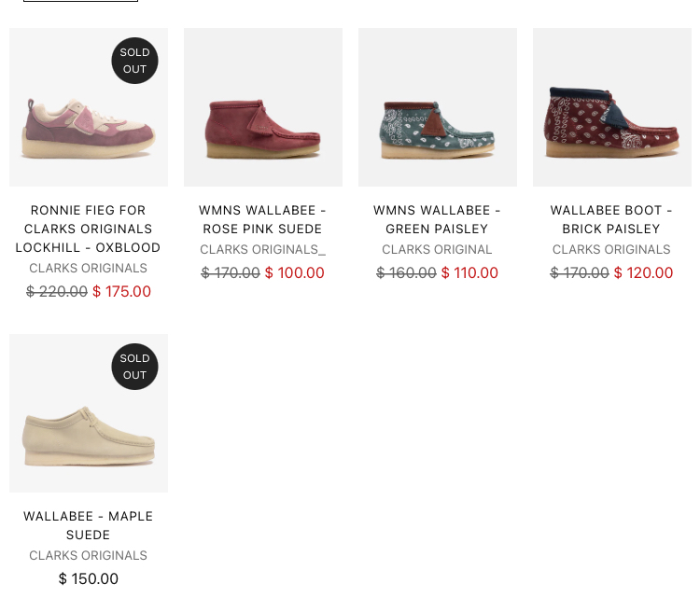Open Wallabee Maple Suede title link
The height and width of the screenshot is (612, 700).
[x=89, y=525]
